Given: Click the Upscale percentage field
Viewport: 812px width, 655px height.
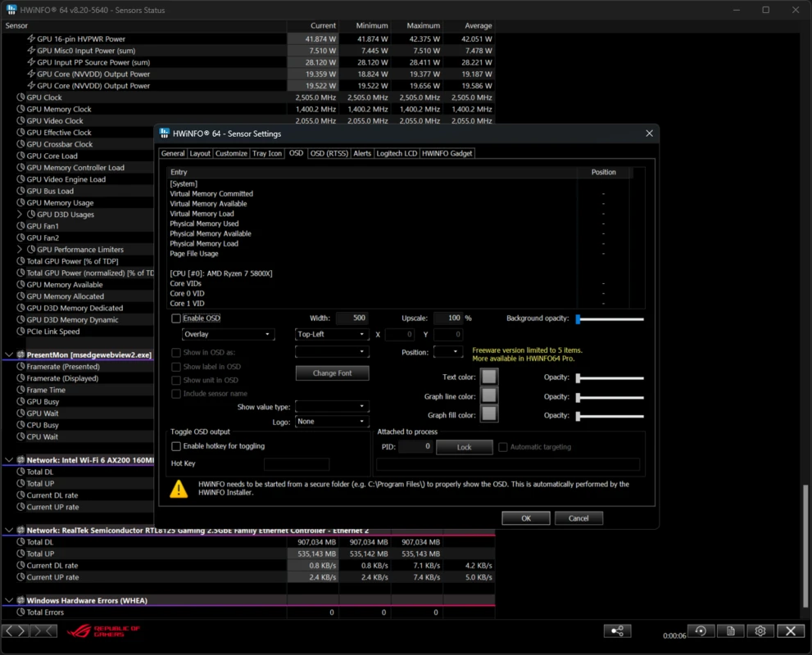Looking at the screenshot, I should 448,318.
